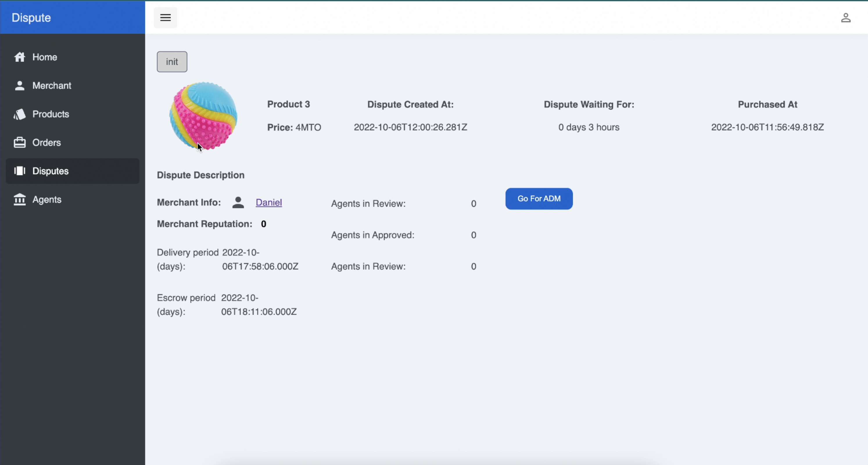Click the Disputes icon in sidebar
This screenshot has height=465, width=868.
pos(19,171)
